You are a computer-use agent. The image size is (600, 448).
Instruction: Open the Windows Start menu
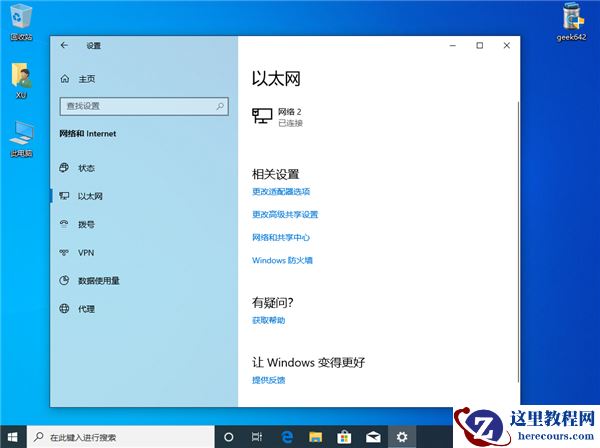(x=13, y=437)
